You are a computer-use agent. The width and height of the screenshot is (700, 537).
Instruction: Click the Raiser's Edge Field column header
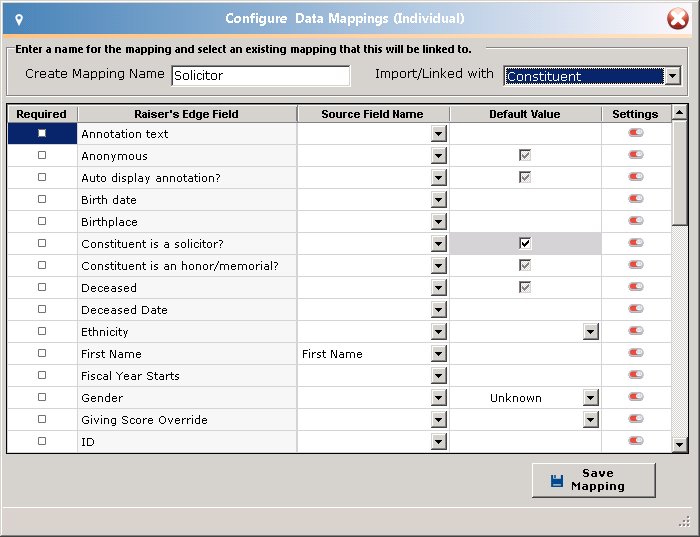click(186, 114)
